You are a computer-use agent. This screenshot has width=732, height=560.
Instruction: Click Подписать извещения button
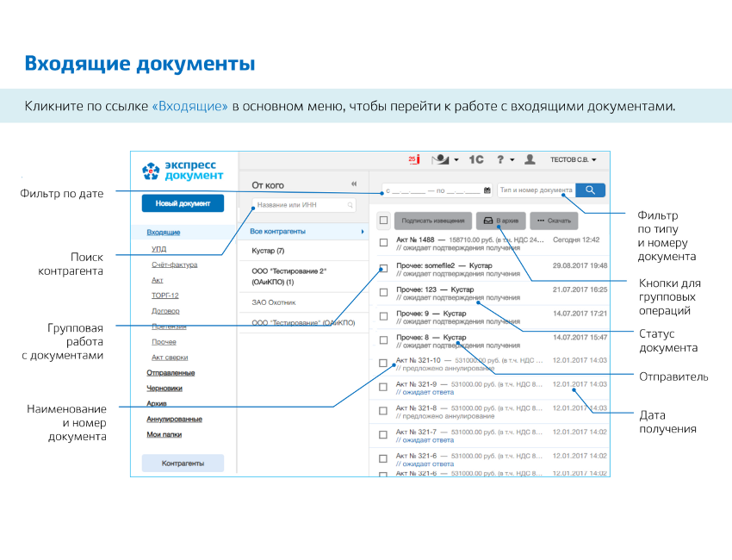click(x=433, y=221)
